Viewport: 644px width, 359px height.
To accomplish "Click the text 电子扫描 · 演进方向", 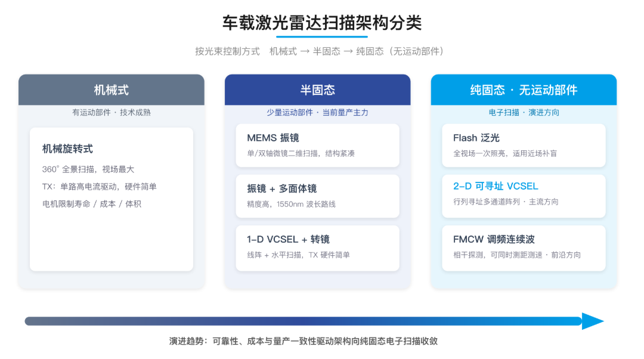I will click(x=524, y=113).
